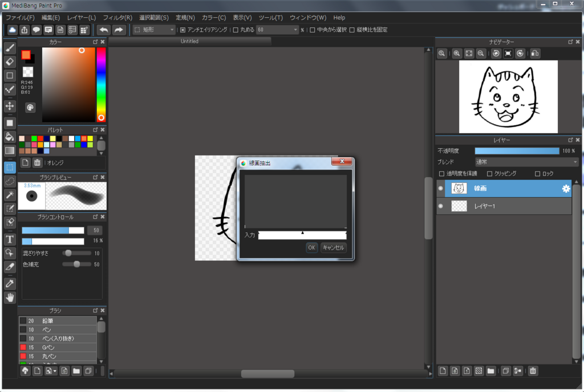Click the 入力 level bar in dialog
This screenshot has width=584, height=392.
click(302, 235)
